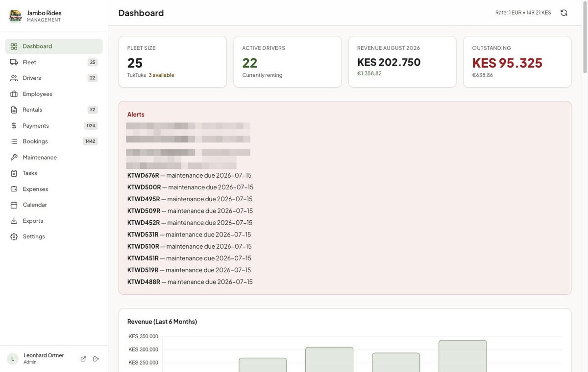Open the Fleet section
The width and height of the screenshot is (588, 372).
pos(54,62)
